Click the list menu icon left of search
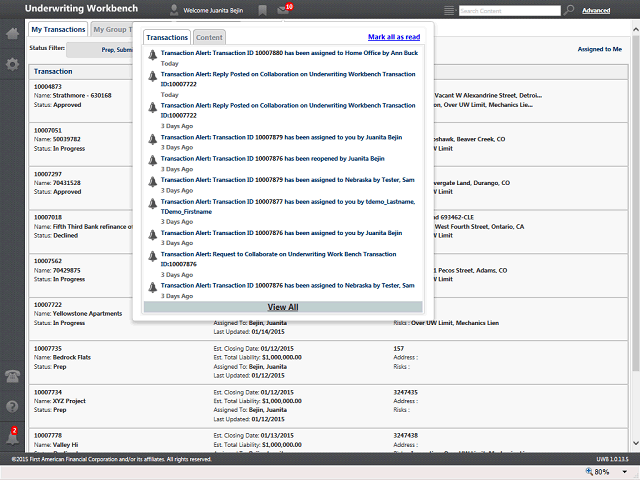 pyautogui.click(x=449, y=11)
